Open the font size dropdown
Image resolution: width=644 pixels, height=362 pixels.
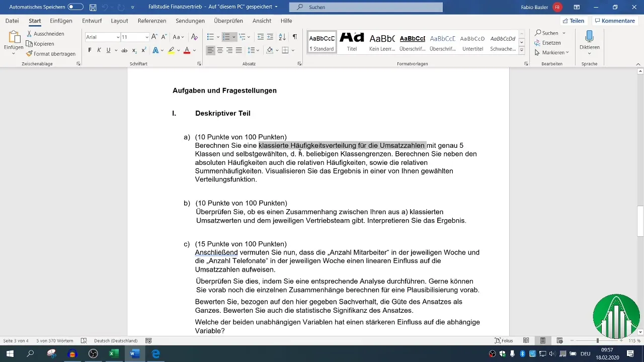tap(147, 37)
